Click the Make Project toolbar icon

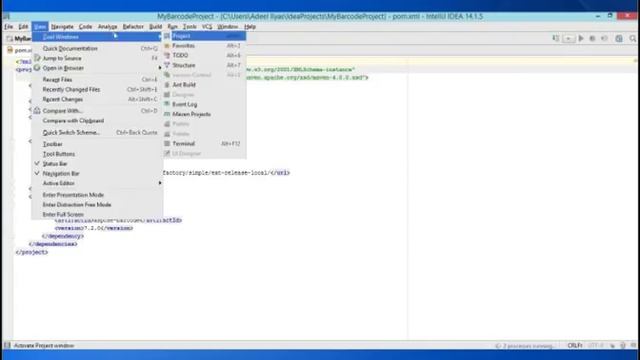pyautogui.click(x=556, y=38)
